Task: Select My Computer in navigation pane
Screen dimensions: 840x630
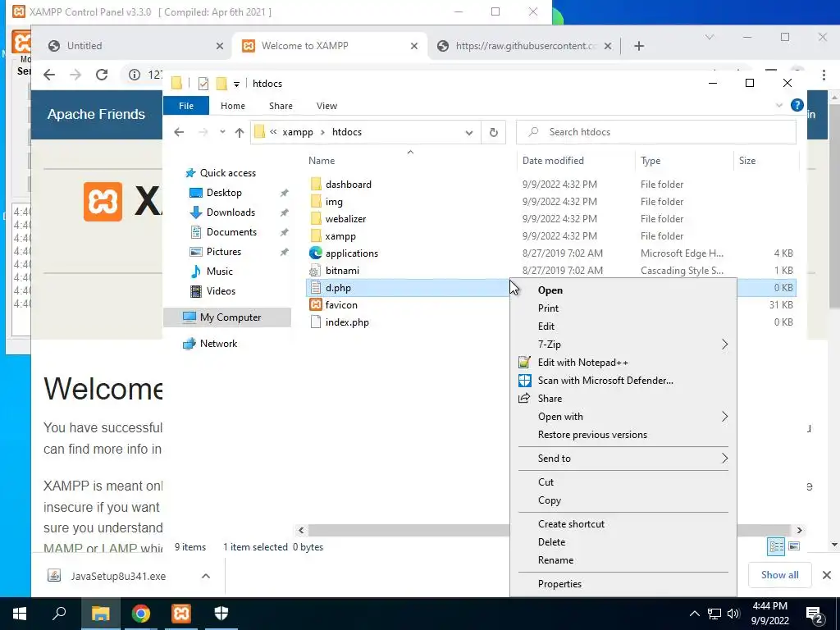Action: (227, 317)
